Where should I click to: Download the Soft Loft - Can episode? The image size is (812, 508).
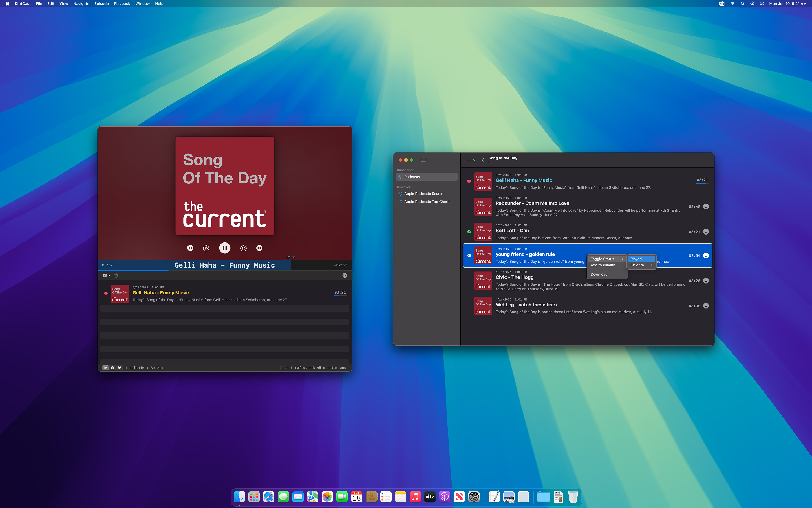point(706,232)
